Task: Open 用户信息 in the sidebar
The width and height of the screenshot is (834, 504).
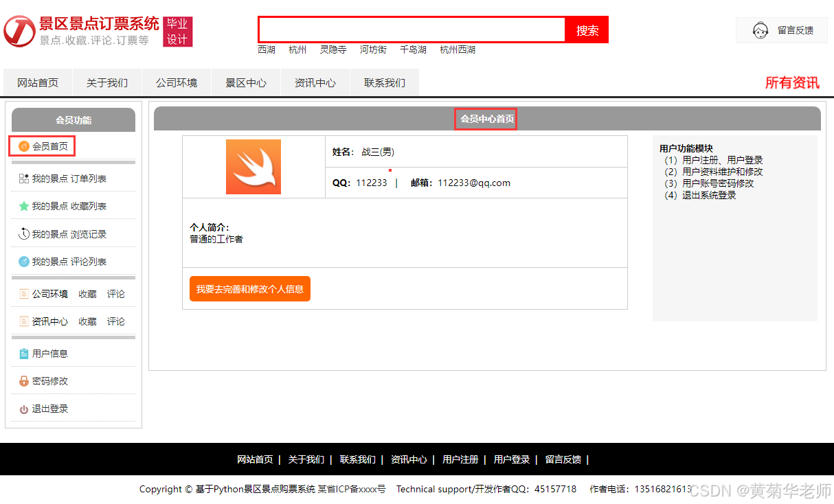Action: pyautogui.click(x=50, y=354)
